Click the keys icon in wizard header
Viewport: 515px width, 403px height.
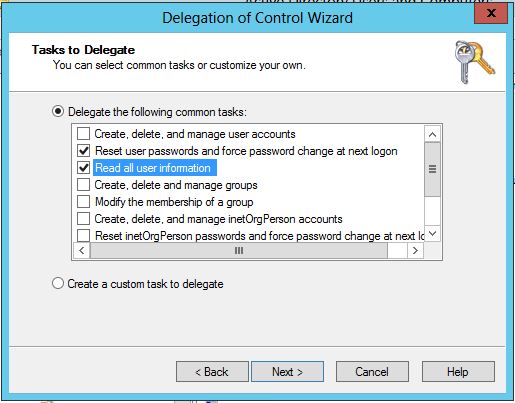475,62
